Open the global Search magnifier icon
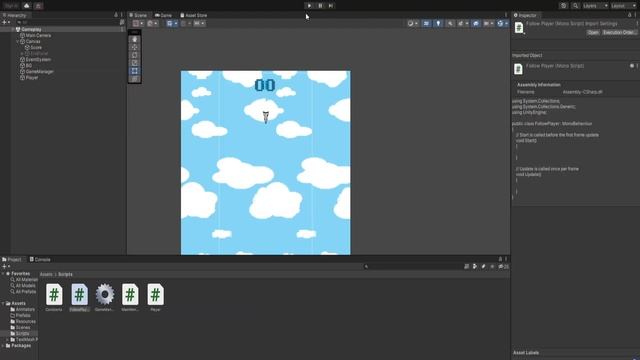The height and width of the screenshot is (360, 640). [576, 6]
